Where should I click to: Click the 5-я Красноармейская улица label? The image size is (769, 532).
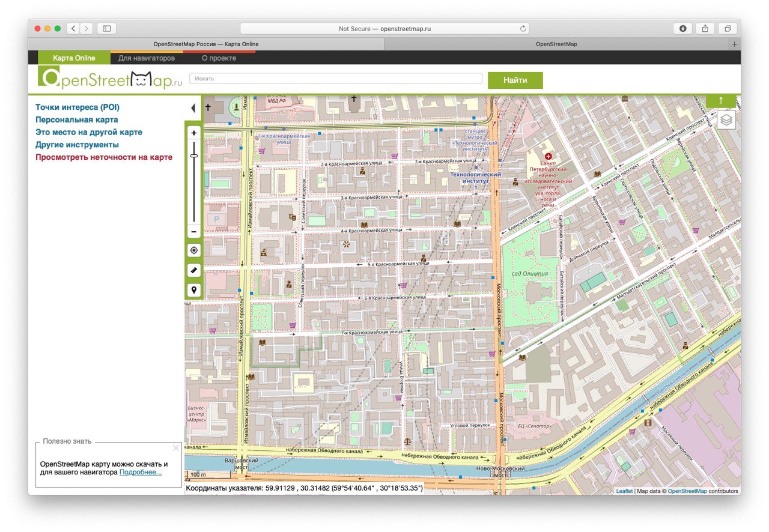click(398, 263)
